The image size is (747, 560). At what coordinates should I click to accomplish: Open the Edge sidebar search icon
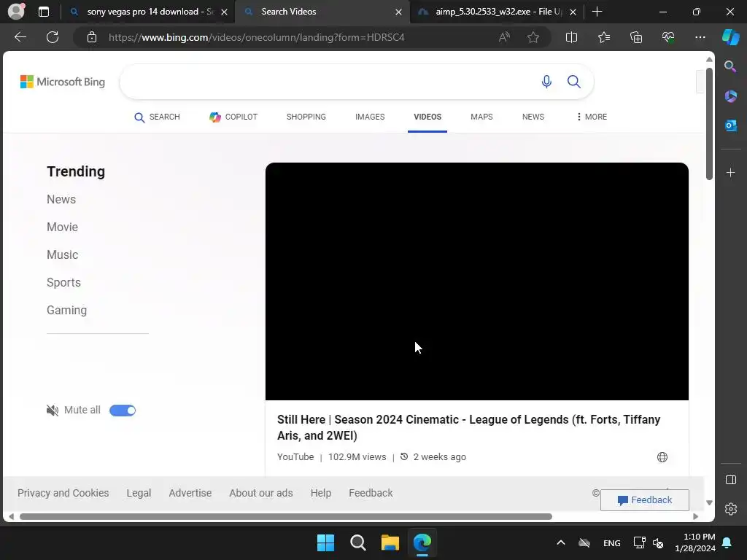tap(730, 66)
